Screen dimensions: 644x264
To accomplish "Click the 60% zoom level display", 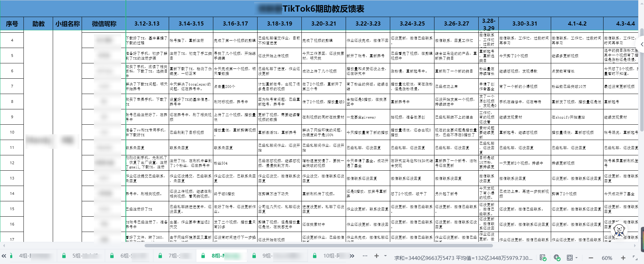I will pyautogui.click(x=607, y=258).
